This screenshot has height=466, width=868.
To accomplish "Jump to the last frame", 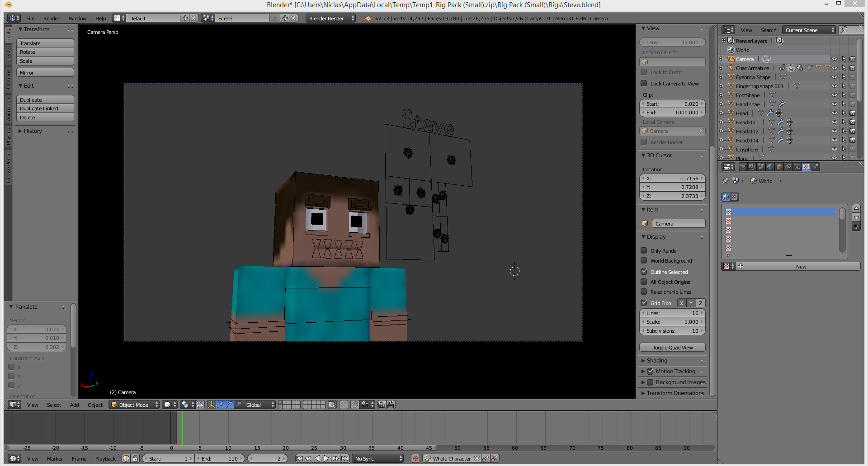I will coord(344,458).
